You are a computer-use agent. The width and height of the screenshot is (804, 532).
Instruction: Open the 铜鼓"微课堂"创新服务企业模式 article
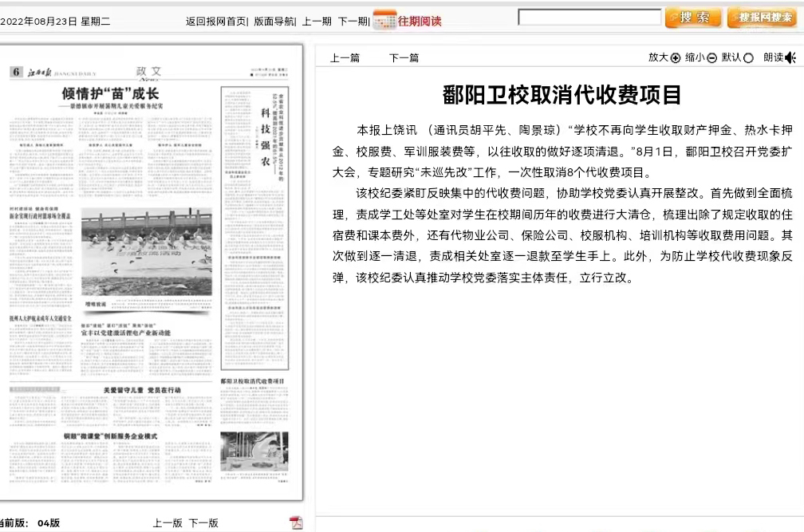(110, 436)
